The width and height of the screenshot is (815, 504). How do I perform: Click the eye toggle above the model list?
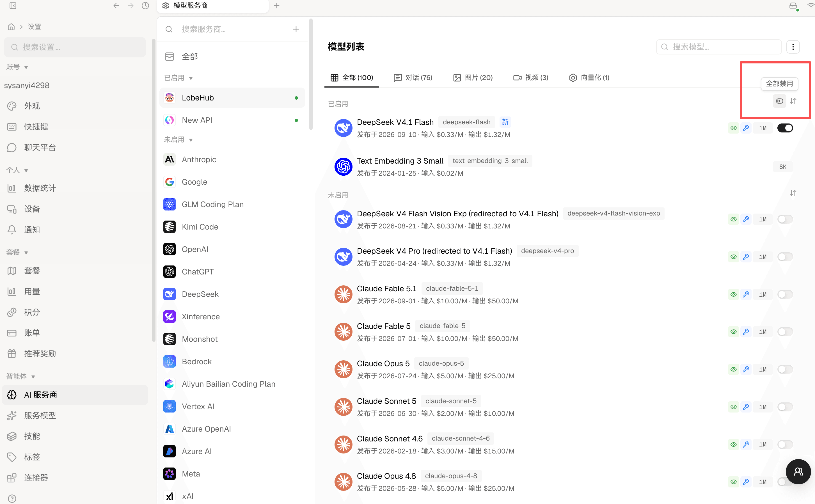(779, 101)
